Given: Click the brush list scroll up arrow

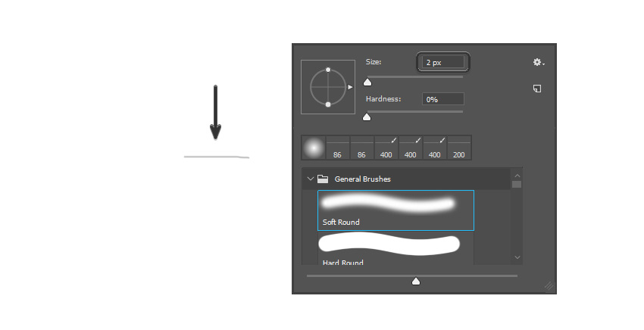Looking at the screenshot, I should (517, 176).
